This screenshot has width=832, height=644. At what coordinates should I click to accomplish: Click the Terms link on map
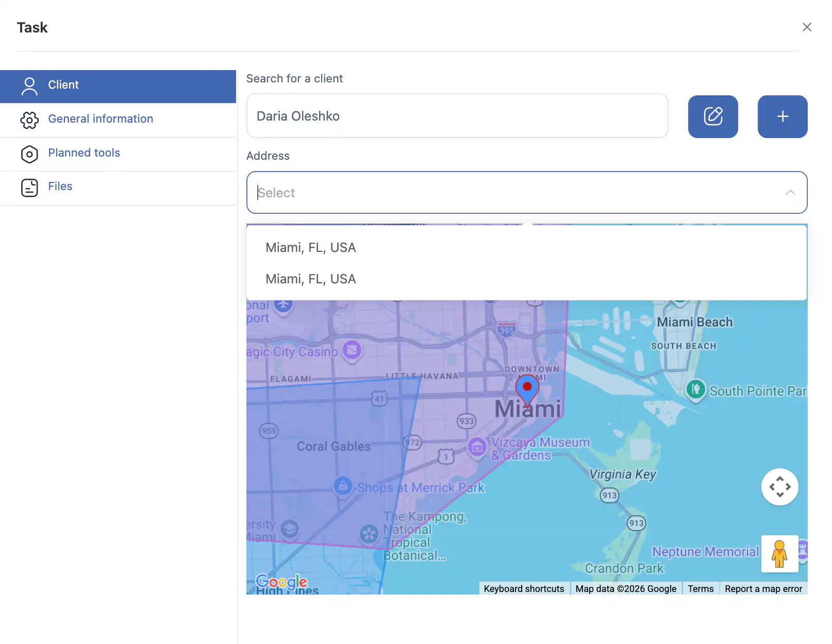(700, 589)
